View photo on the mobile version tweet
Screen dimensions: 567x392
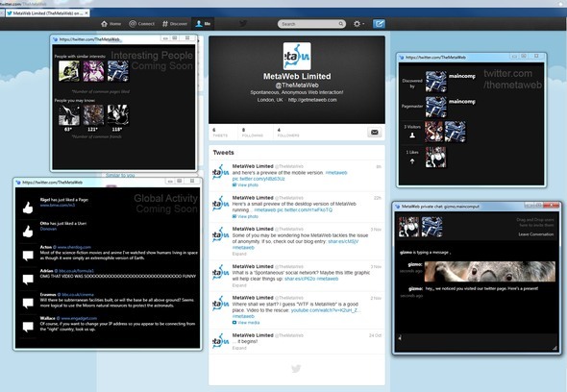[245, 185]
